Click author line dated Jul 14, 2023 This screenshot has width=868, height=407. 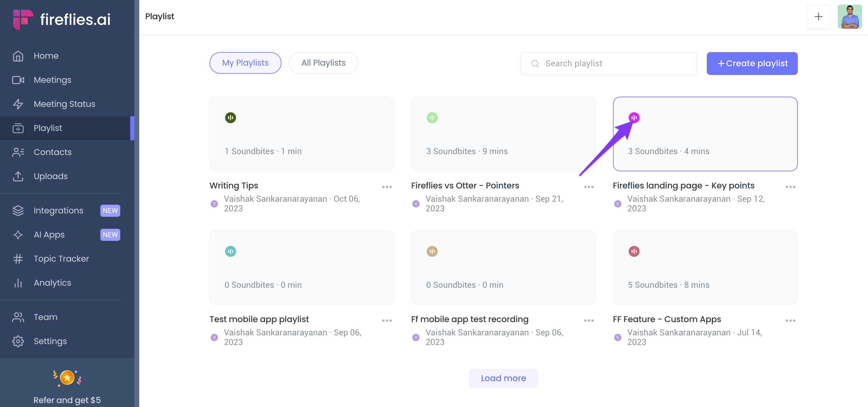(x=694, y=337)
